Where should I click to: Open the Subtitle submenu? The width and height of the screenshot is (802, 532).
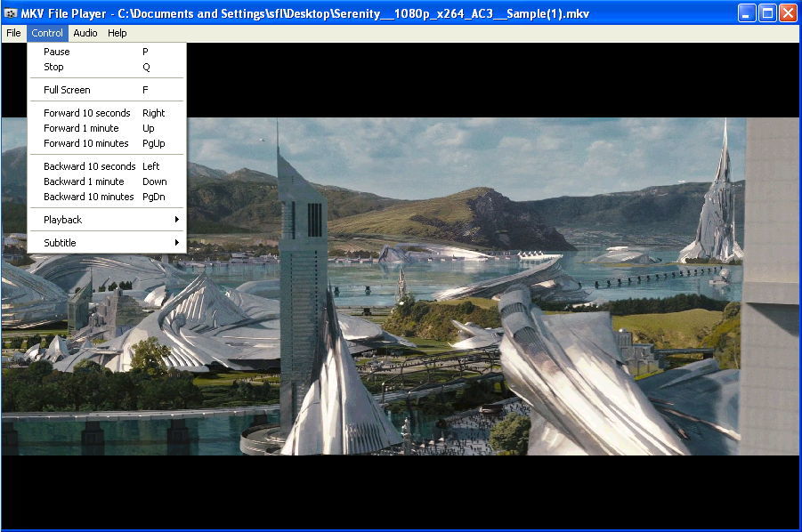pos(60,242)
